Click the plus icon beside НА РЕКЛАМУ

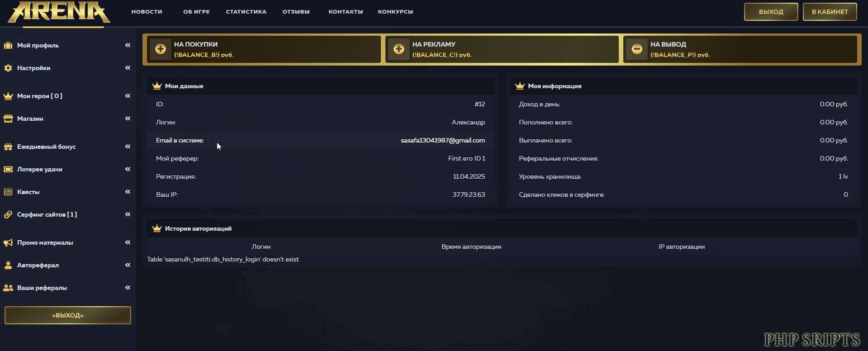[x=398, y=49]
